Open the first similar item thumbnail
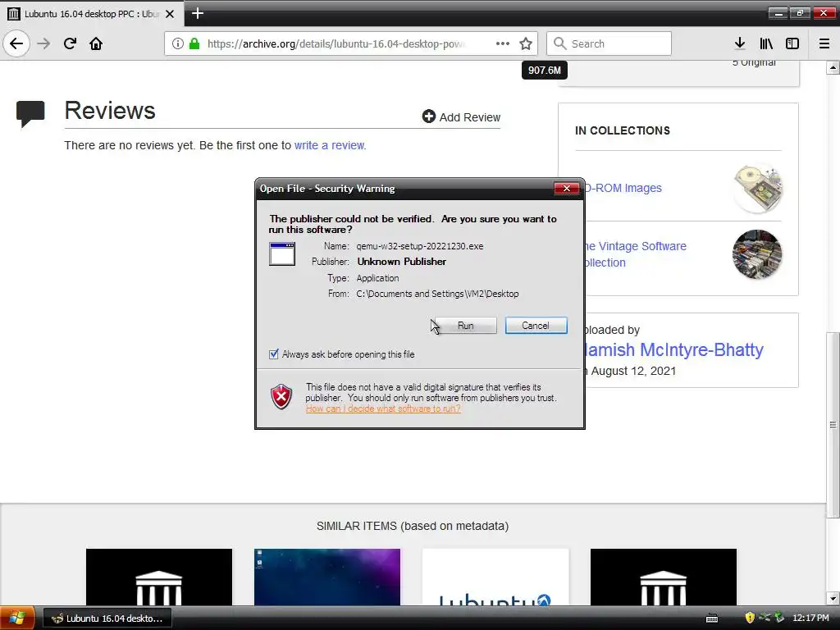The height and width of the screenshot is (630, 840). (159, 577)
